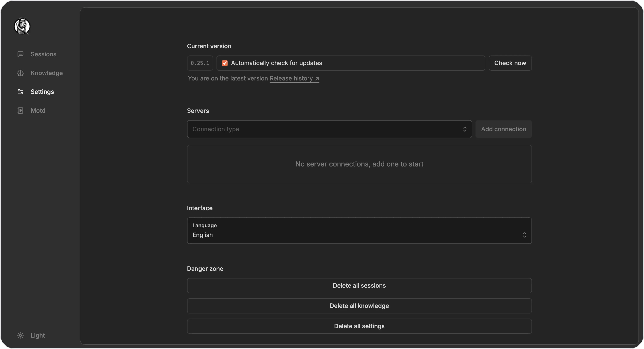
Task: Click the Motd list icon
Action: click(x=21, y=110)
